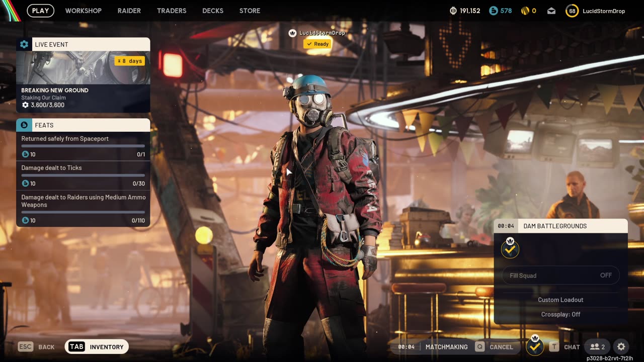The height and width of the screenshot is (362, 644).
Task: Cancel matchmaking with the CANCEL button
Action: tap(494, 347)
